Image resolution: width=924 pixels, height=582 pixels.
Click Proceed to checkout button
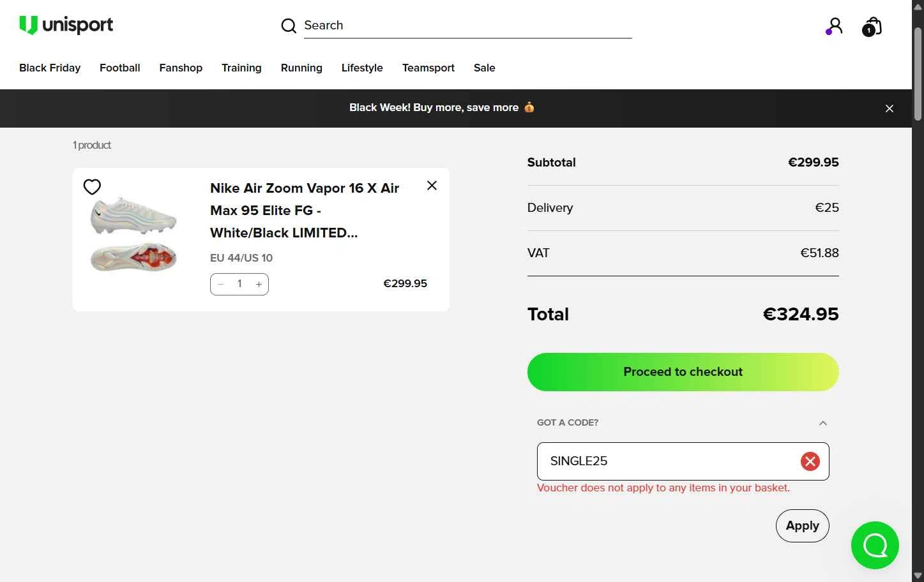683,372
